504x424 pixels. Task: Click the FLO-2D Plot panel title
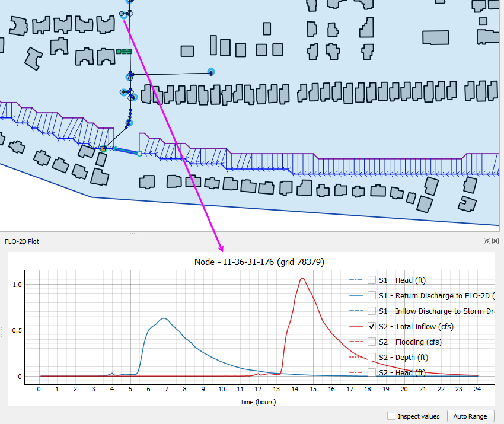coord(21,241)
